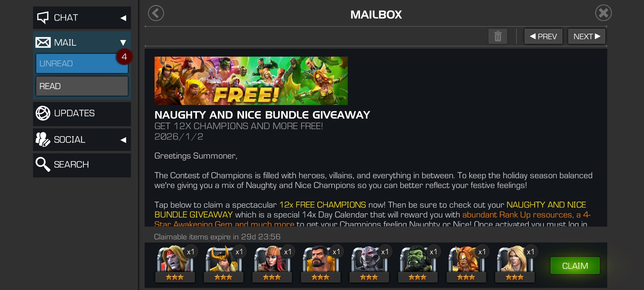644x290 pixels.
Task: Click the Updates globe icon
Action: pyautogui.click(x=43, y=113)
